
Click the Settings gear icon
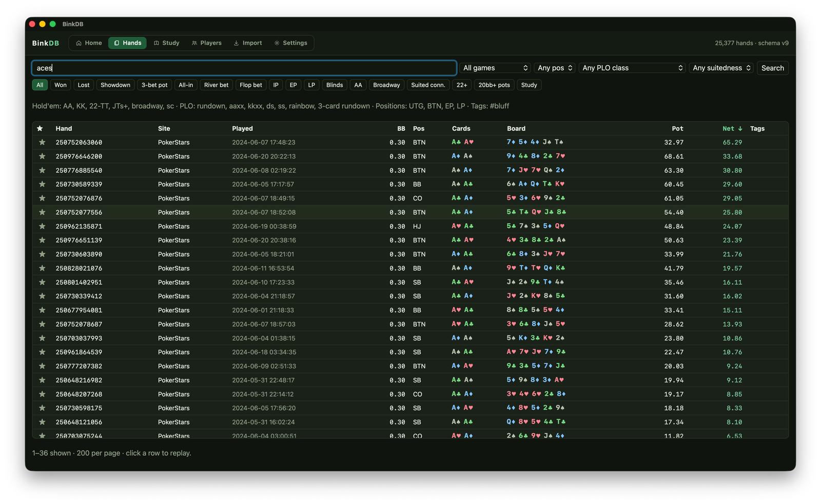coord(277,43)
